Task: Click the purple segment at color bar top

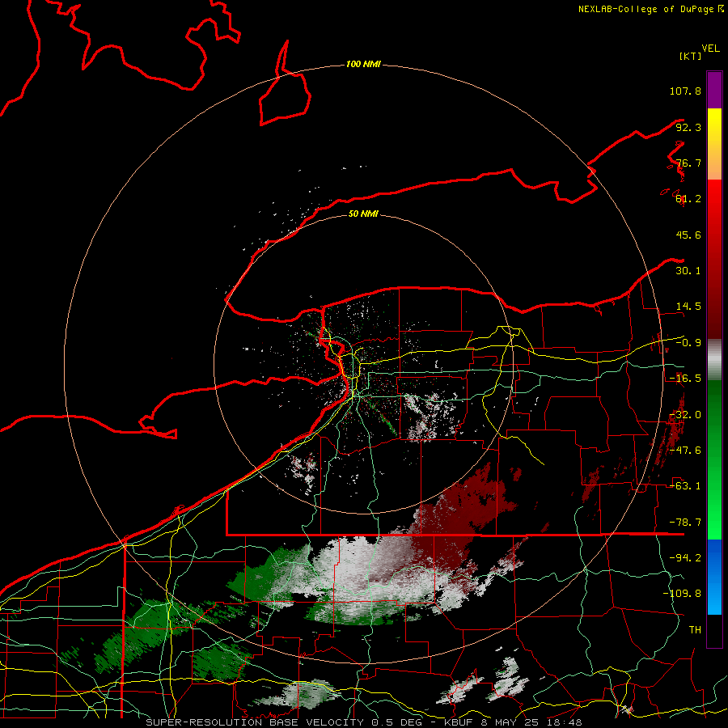Action: coord(714,90)
